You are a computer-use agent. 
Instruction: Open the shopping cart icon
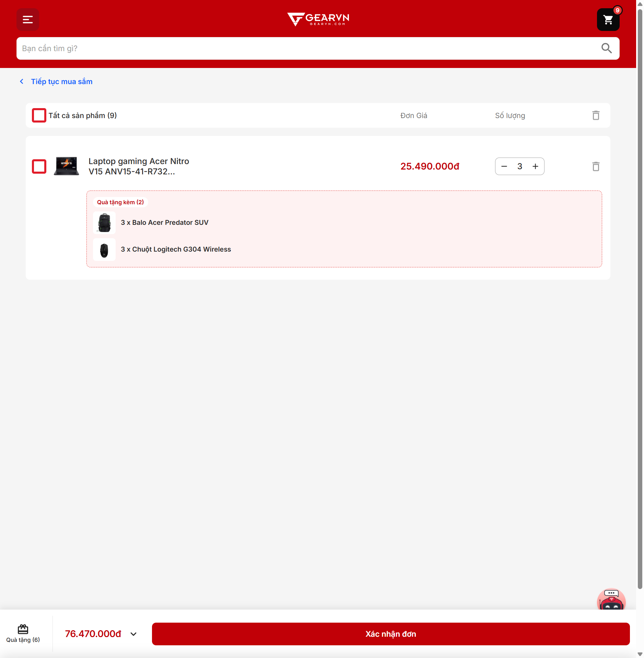pos(608,20)
